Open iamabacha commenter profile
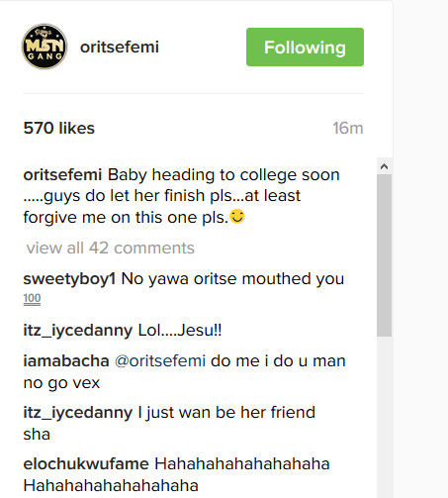The width and height of the screenshot is (448, 498). click(x=66, y=360)
